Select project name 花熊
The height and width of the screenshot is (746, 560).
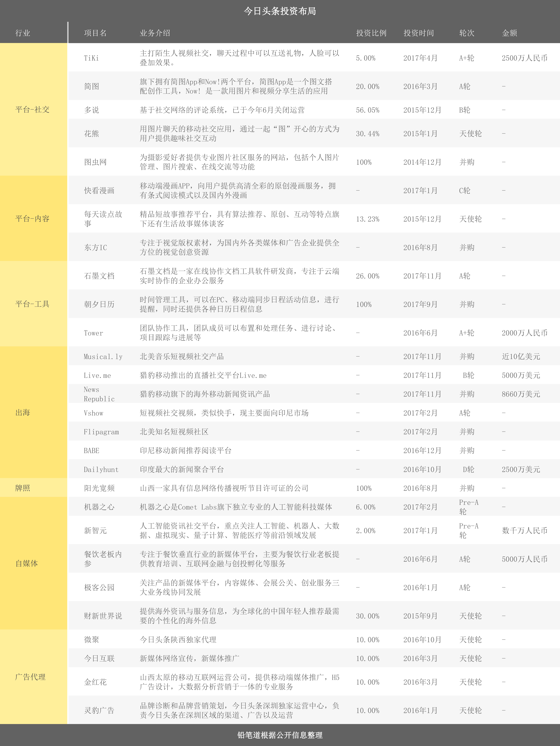[91, 134]
